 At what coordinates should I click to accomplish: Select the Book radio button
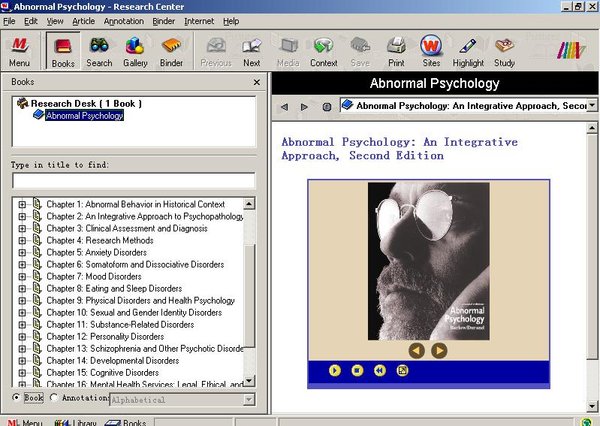click(17, 398)
